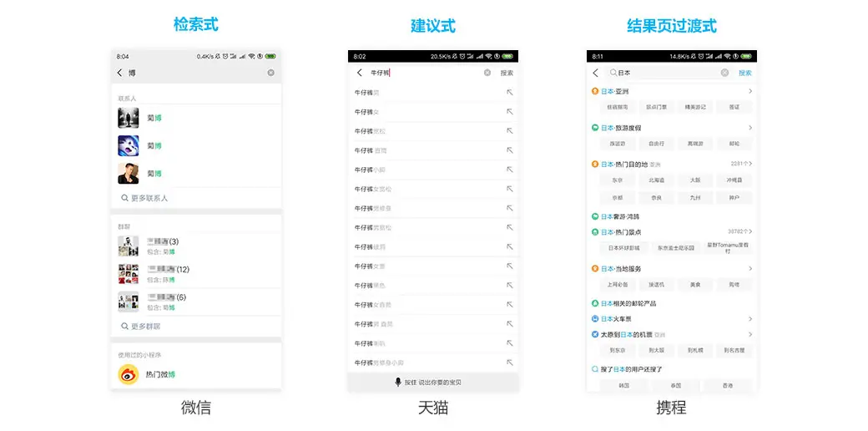Tap the blue 搜索 button in Ctrip
Screen dimensions: 868x431
tap(745, 73)
